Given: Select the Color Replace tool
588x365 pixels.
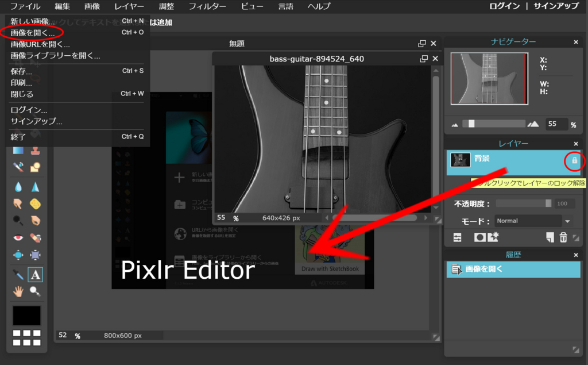Looking at the screenshot, I should (18, 167).
